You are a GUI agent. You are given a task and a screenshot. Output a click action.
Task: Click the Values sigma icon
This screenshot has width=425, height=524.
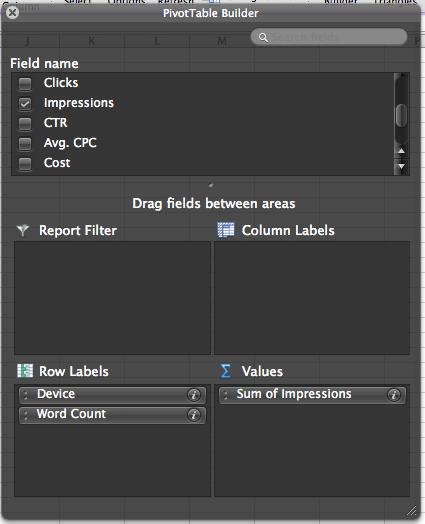pyautogui.click(x=226, y=371)
